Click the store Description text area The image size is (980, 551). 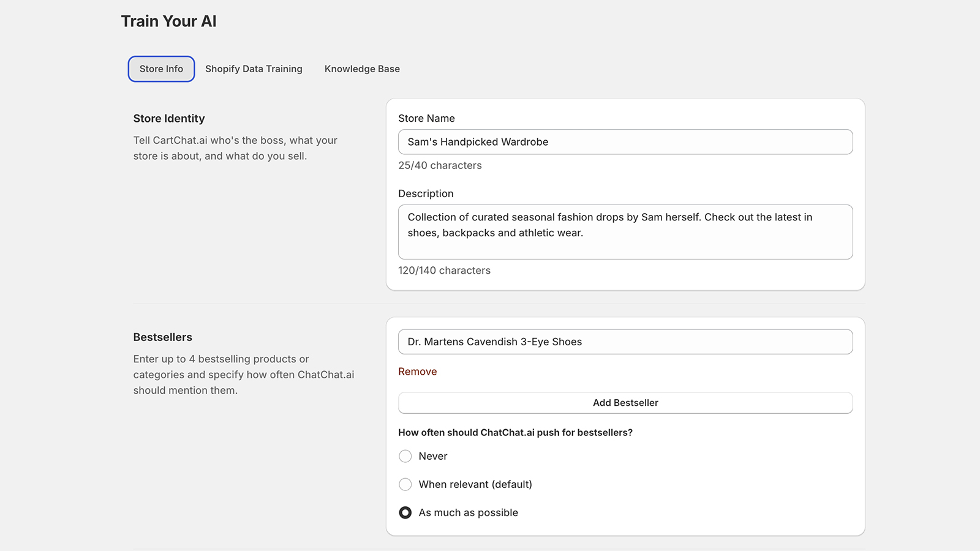(625, 232)
